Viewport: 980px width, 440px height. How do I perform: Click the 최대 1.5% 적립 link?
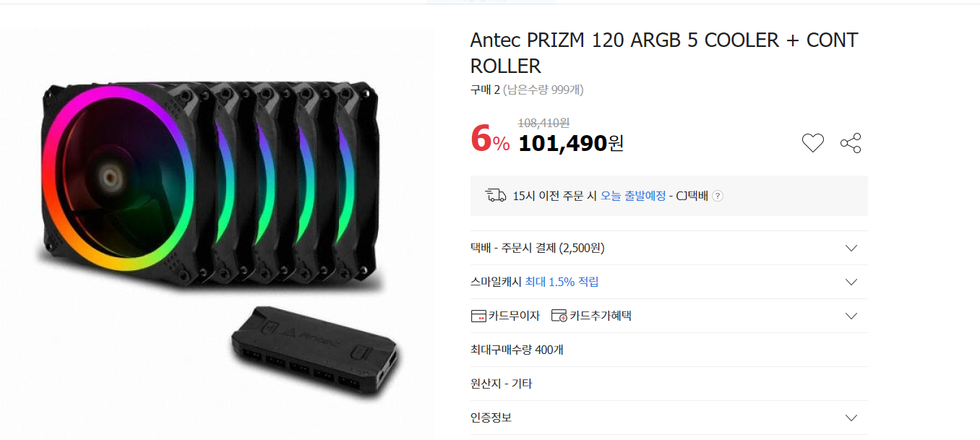562,282
